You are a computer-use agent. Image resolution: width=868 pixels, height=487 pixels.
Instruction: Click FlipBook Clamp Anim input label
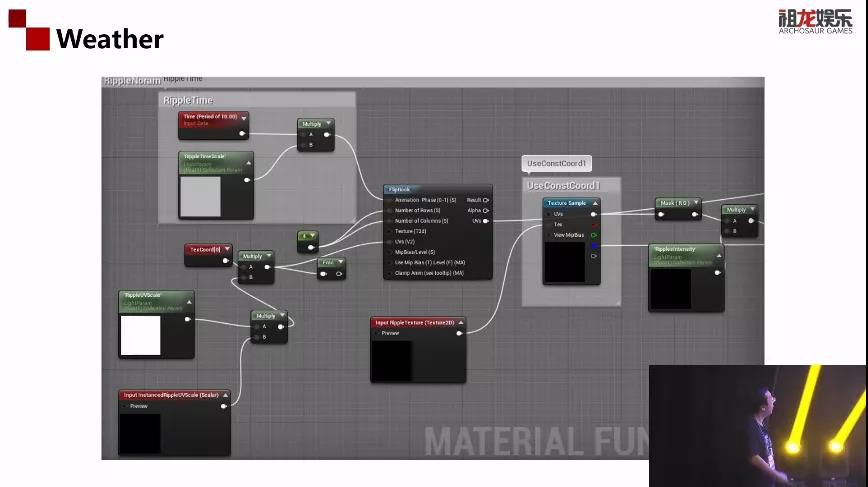coord(429,273)
